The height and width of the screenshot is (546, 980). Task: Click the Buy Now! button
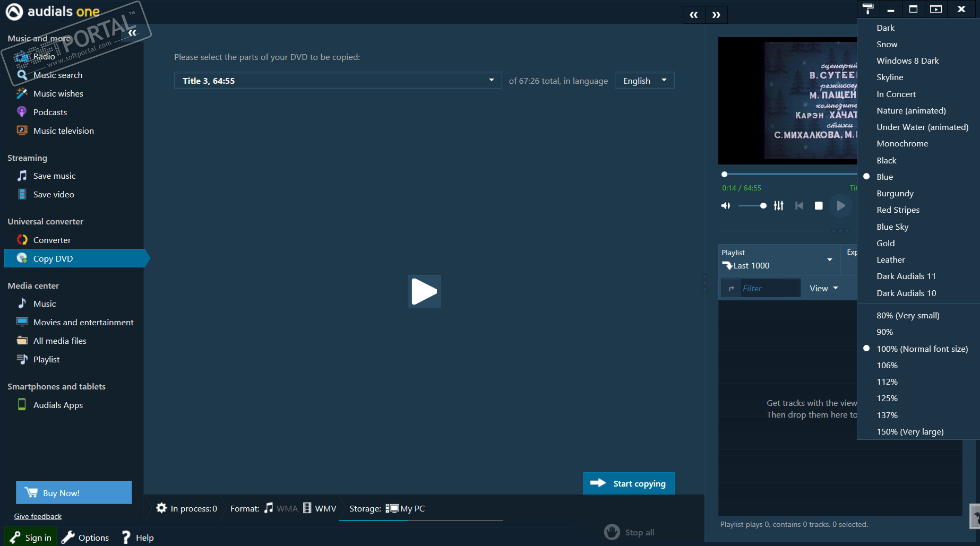(74, 492)
